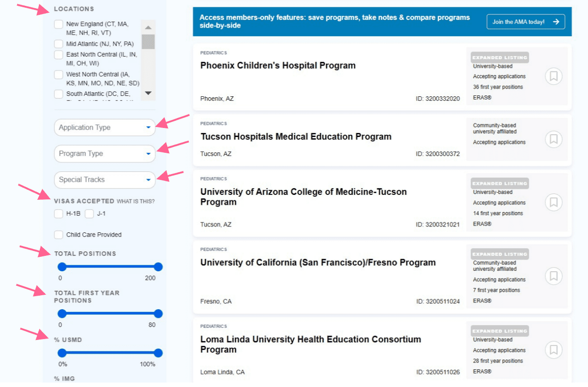Select the New England locations checkbox

(x=58, y=24)
